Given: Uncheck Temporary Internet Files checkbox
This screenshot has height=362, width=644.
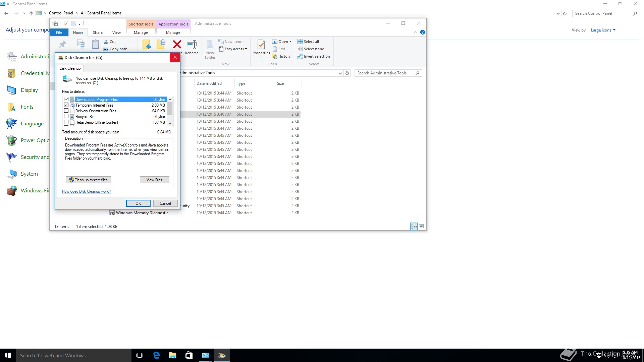Looking at the screenshot, I should coord(66,105).
